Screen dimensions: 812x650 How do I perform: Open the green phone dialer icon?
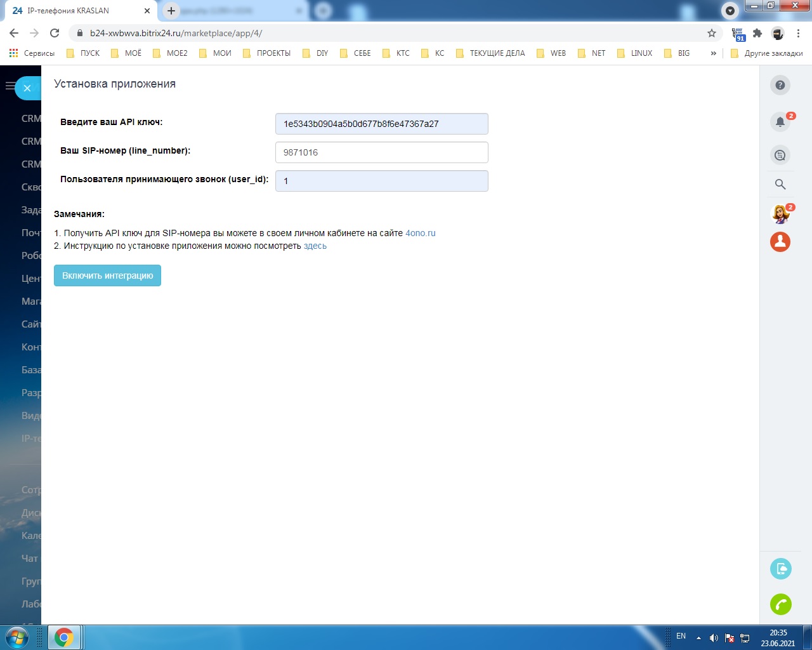[781, 604]
